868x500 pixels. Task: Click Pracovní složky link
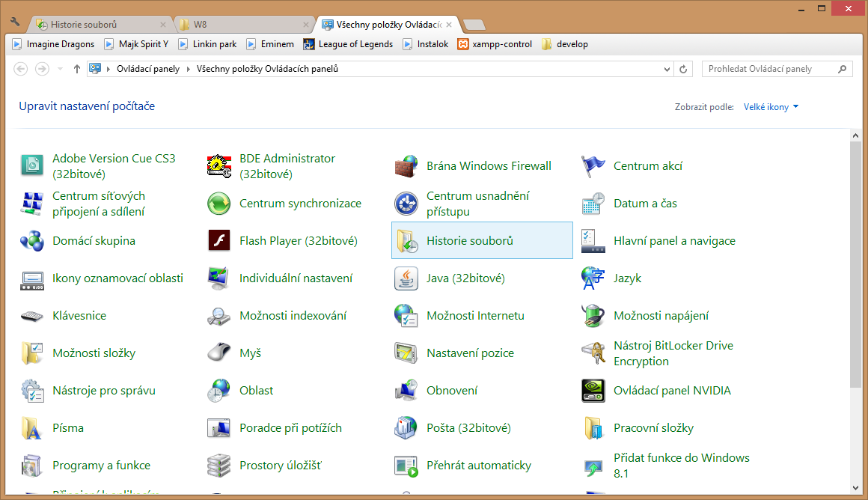click(x=653, y=428)
